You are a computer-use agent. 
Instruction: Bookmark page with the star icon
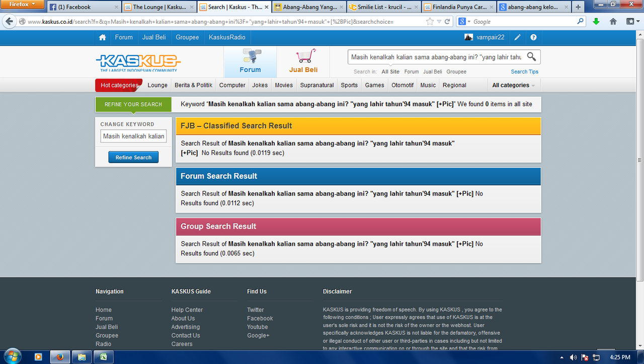pos(430,22)
